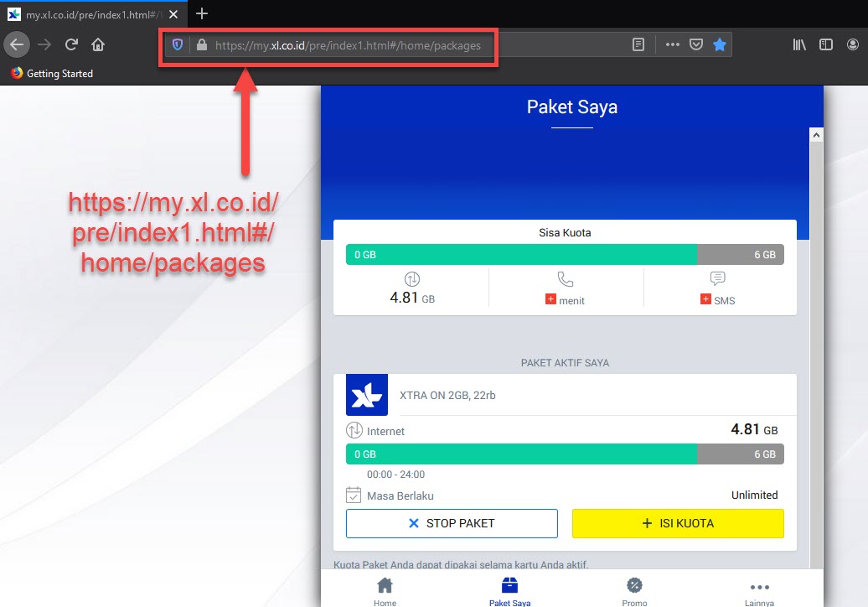Click the phone call icon above menit
Image resolution: width=868 pixels, height=607 pixels.
pos(566,278)
